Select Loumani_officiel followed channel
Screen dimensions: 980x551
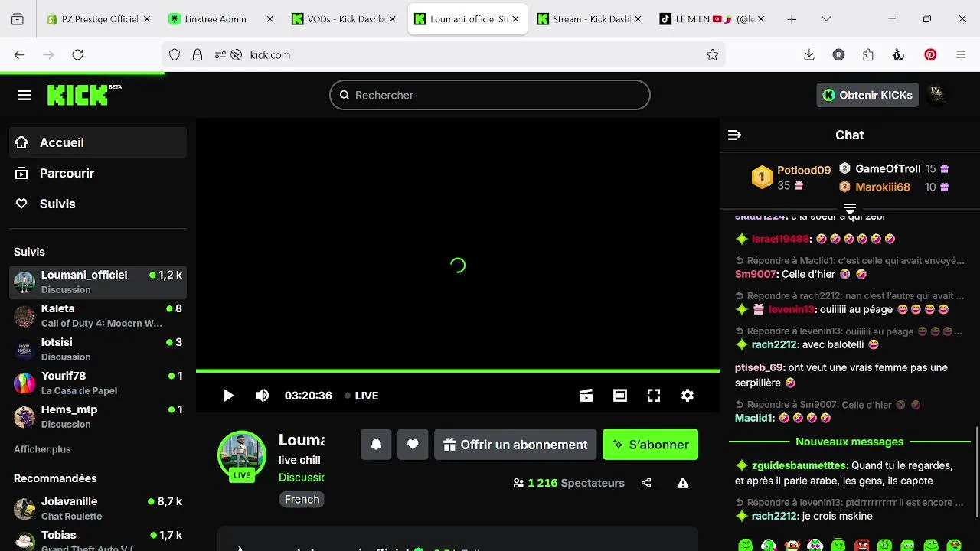98,282
